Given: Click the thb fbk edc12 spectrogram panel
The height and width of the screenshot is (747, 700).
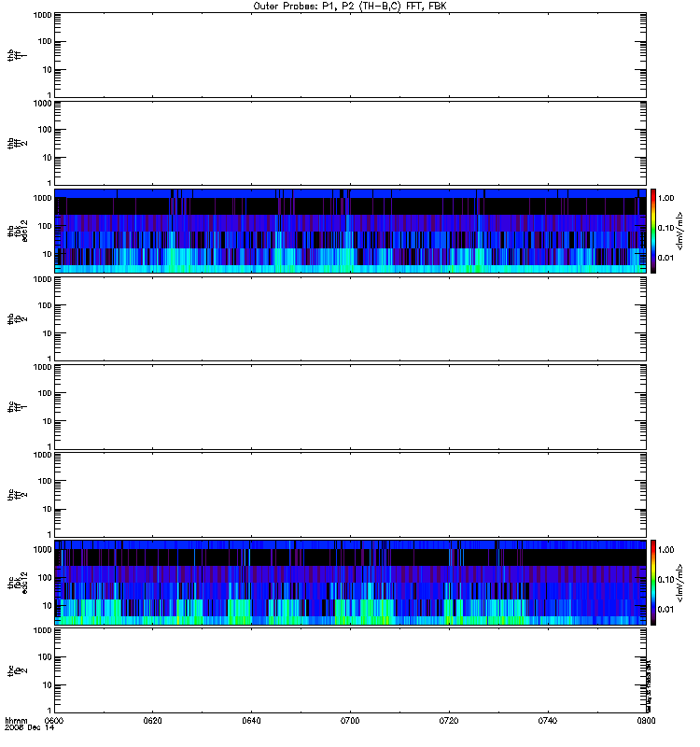Looking at the screenshot, I should click(350, 231).
